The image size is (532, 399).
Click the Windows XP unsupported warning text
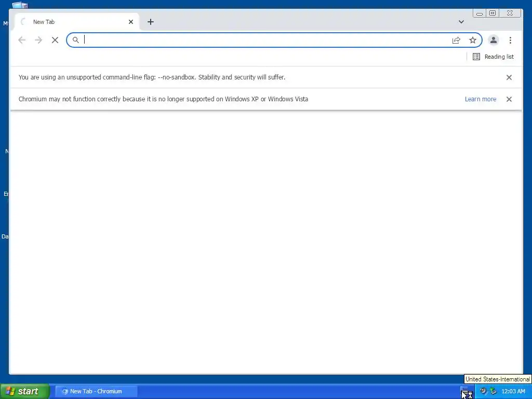pyautogui.click(x=163, y=99)
